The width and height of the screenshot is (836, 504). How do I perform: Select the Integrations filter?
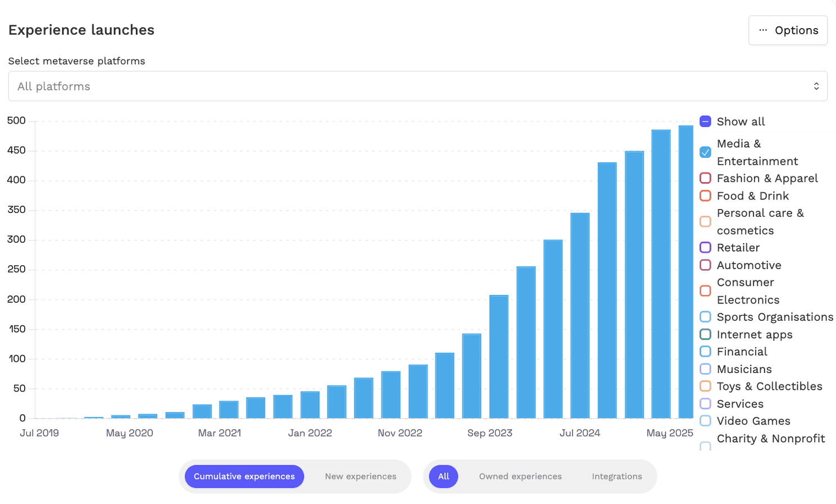pyautogui.click(x=616, y=476)
